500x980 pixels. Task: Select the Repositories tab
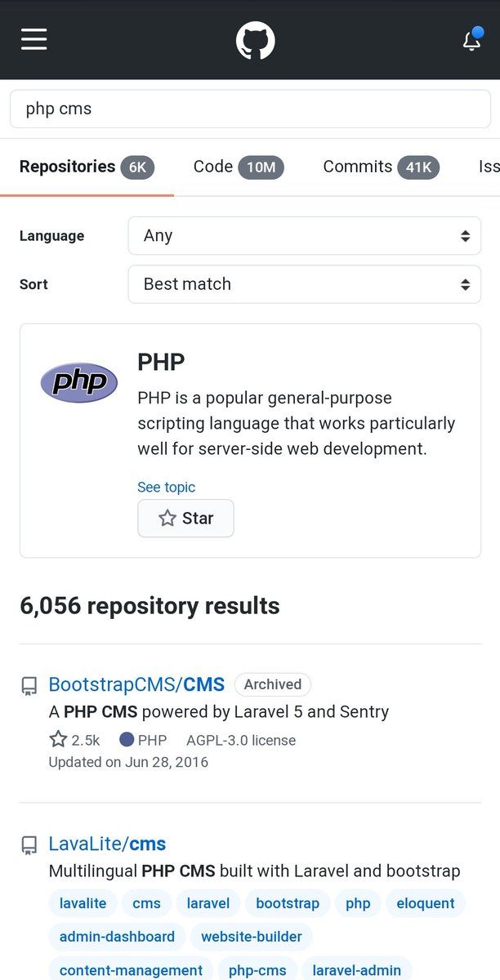coord(87,167)
